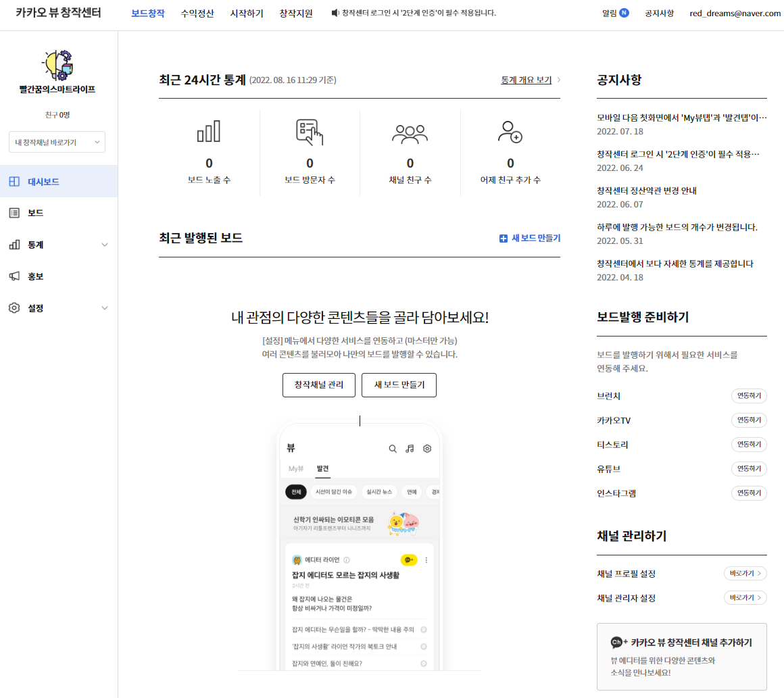The width and height of the screenshot is (784, 698).
Task: Click the N badge next to 알림
Action: [624, 13]
